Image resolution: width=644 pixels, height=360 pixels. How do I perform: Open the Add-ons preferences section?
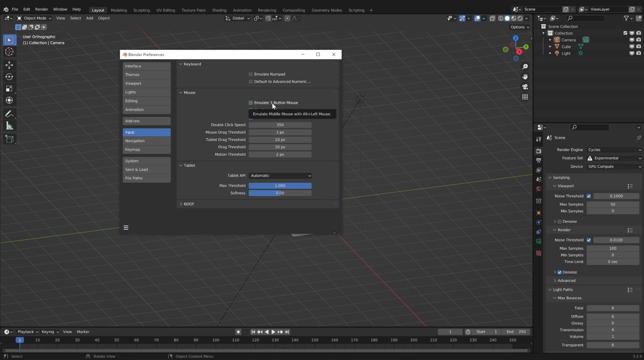coord(147,121)
